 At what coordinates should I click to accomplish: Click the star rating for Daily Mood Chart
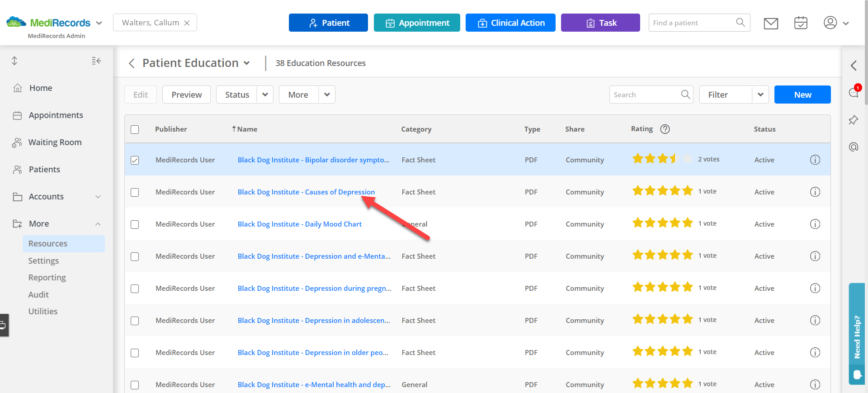662,223
